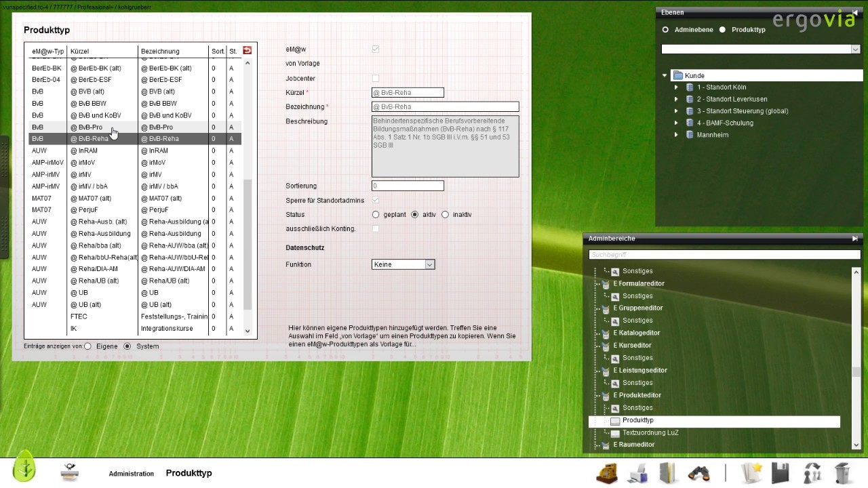Image resolution: width=868 pixels, height=488 pixels.
Task: Click the Suchbegriff search field
Action: 724,255
